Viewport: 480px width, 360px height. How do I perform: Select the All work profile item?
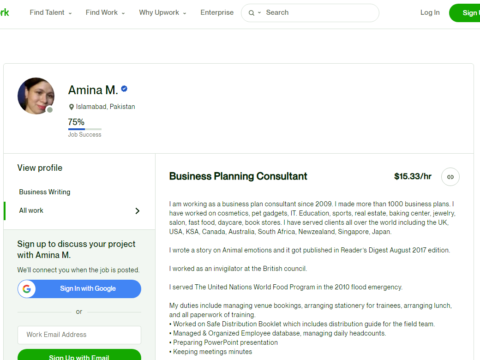pos(79,211)
